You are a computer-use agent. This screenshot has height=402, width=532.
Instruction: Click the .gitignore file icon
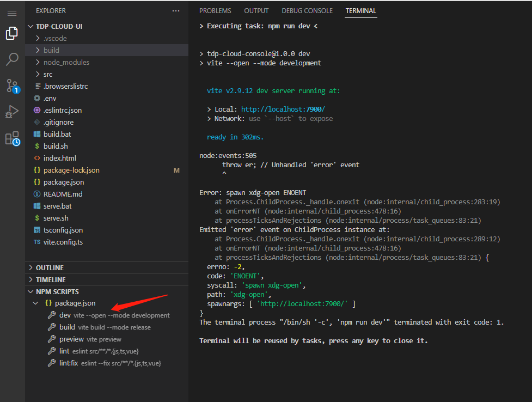pos(37,122)
